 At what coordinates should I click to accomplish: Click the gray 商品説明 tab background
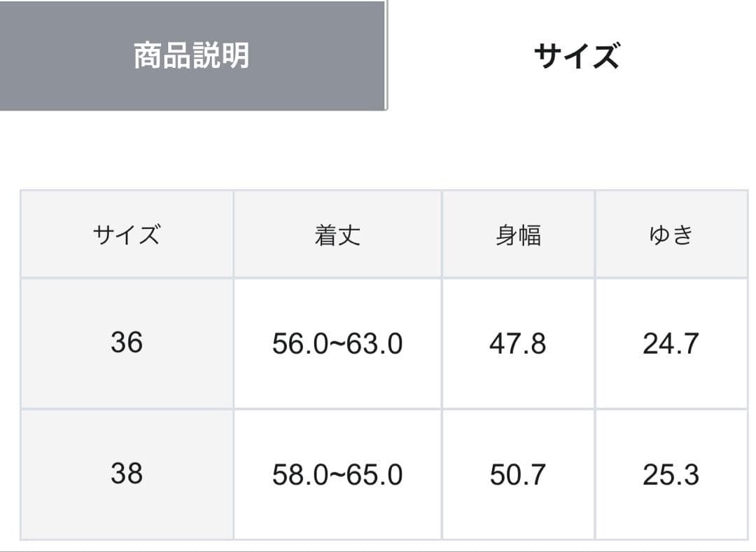click(x=193, y=55)
